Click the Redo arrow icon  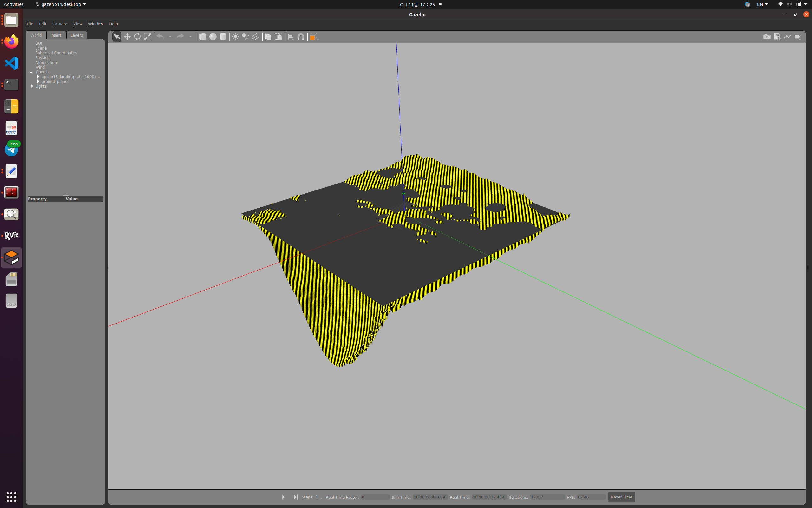(180, 36)
